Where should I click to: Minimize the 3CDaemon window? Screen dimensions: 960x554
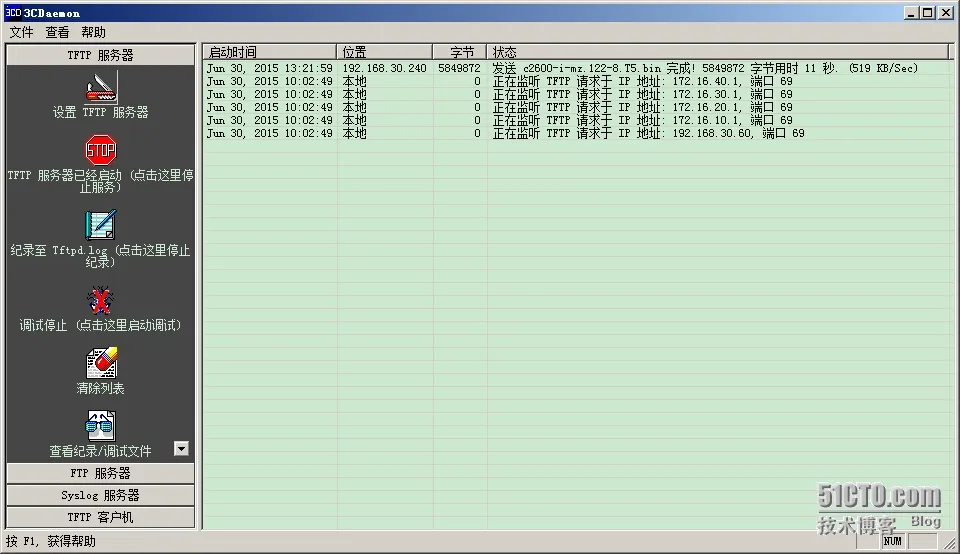(x=911, y=12)
